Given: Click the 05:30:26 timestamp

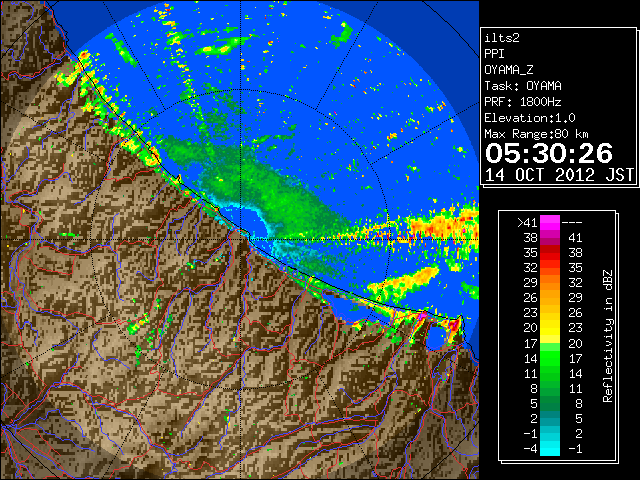Looking at the screenshot, I should (549, 153).
